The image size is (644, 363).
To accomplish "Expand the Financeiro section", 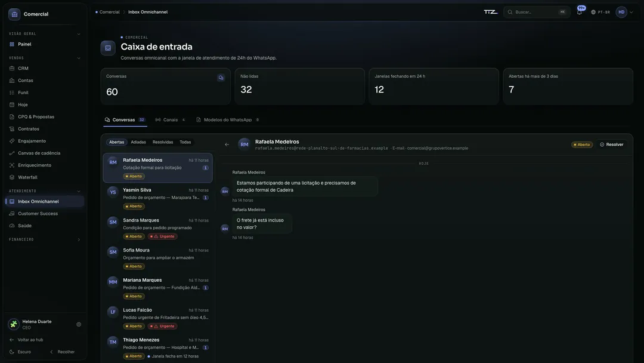I will [x=79, y=239].
